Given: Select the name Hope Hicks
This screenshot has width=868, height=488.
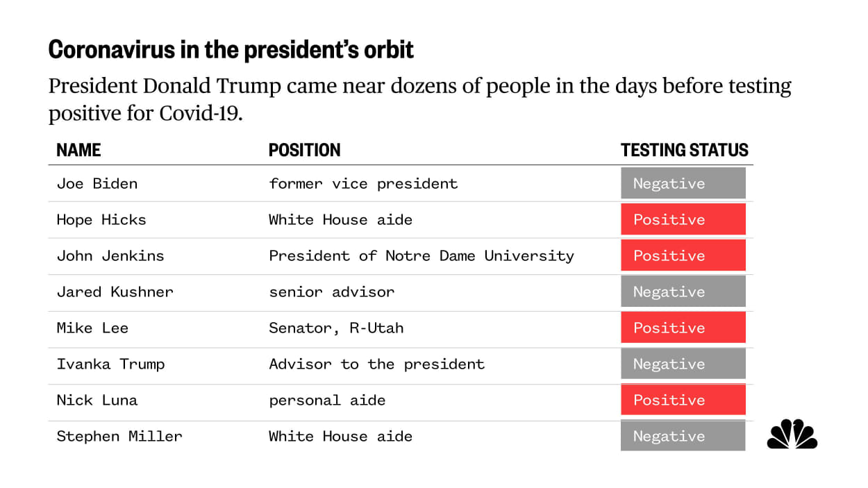Looking at the screenshot, I should [101, 220].
